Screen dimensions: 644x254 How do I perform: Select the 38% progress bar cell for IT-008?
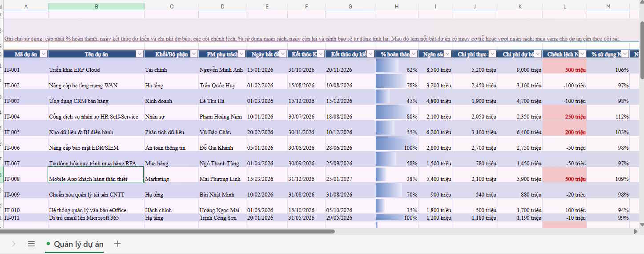point(397,175)
